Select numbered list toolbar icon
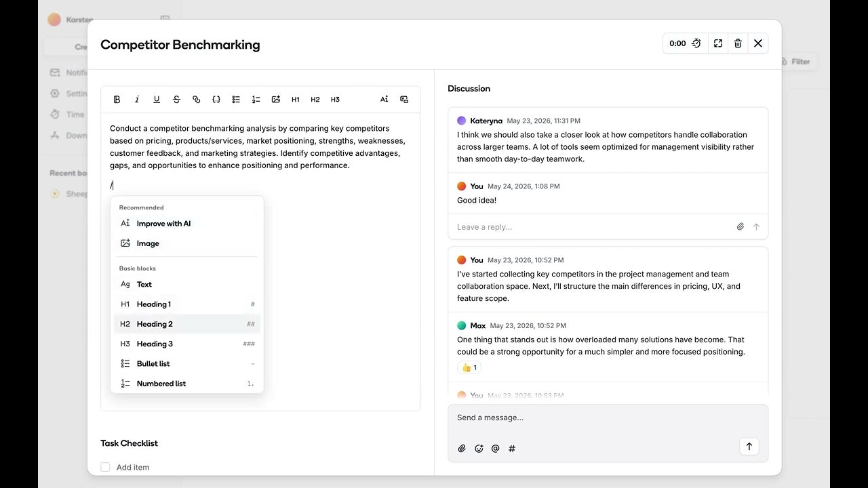 click(256, 100)
